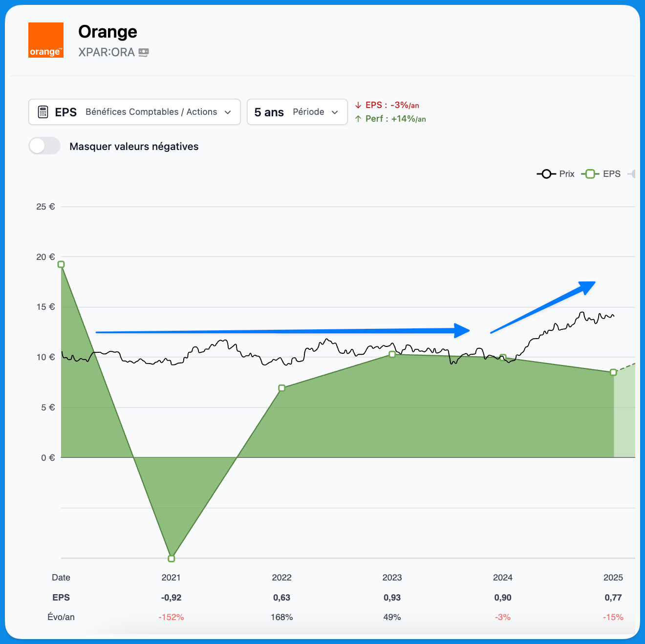Hide the EPS series via its legend label

click(x=612, y=174)
